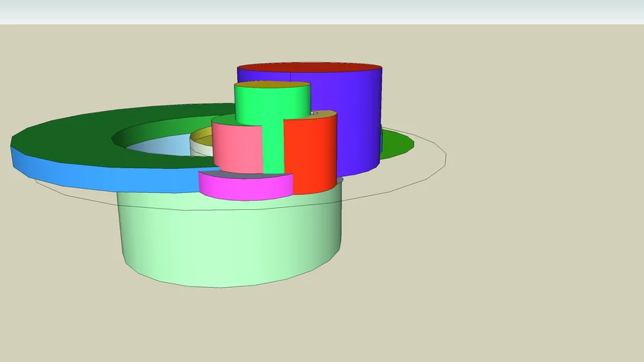The image size is (644, 362).
Task: Click the small grey hole behind green cylinder
Action: click(x=314, y=112)
